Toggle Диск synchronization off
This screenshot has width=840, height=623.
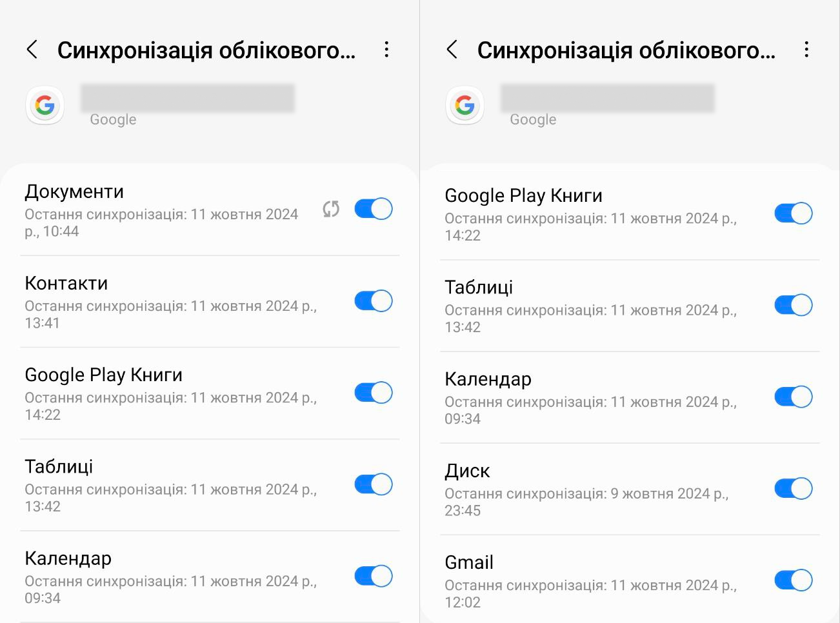tap(793, 488)
